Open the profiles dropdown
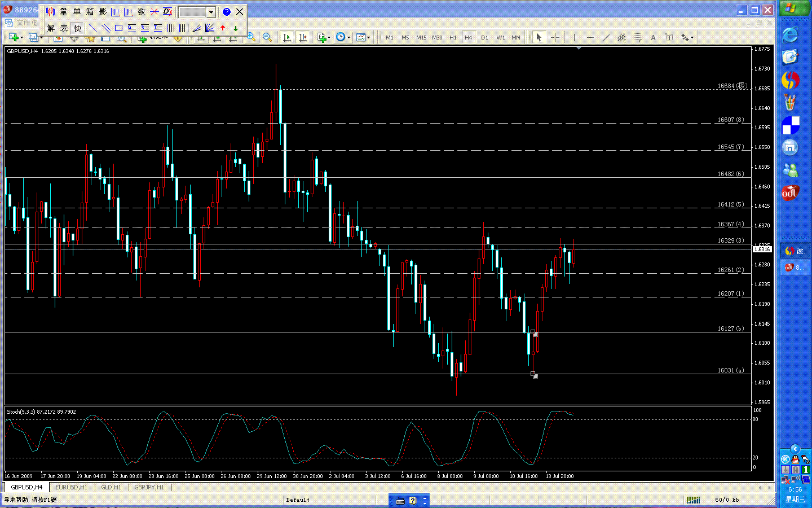This screenshot has height=508, width=812. [36, 37]
